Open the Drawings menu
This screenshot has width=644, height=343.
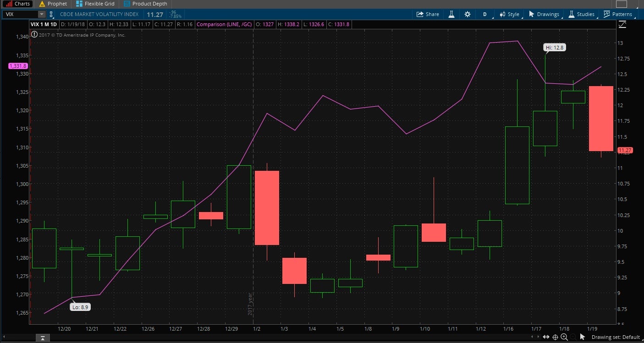[544, 14]
